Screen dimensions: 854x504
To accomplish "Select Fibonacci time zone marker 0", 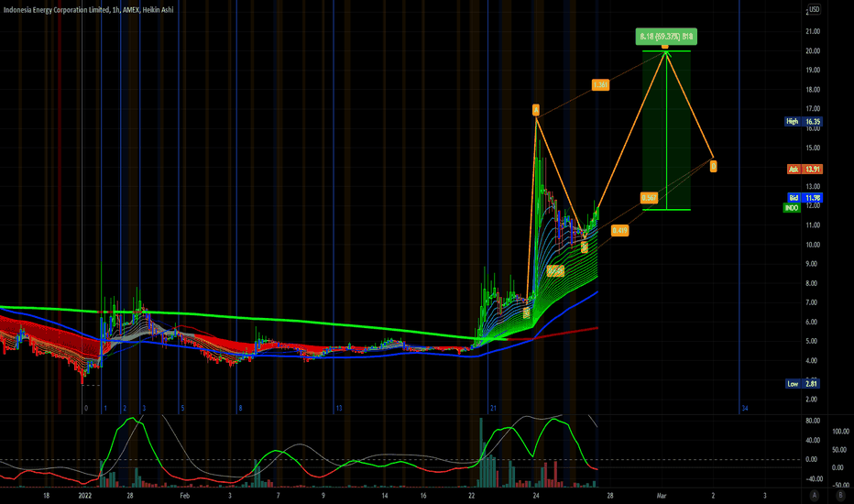I will tap(85, 408).
